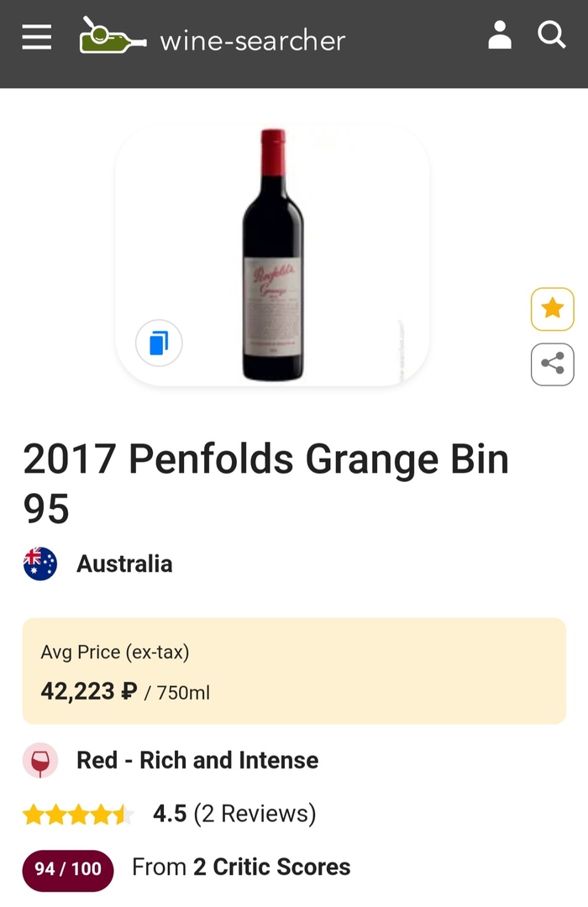Click the Australian flag icon

pos(40,564)
